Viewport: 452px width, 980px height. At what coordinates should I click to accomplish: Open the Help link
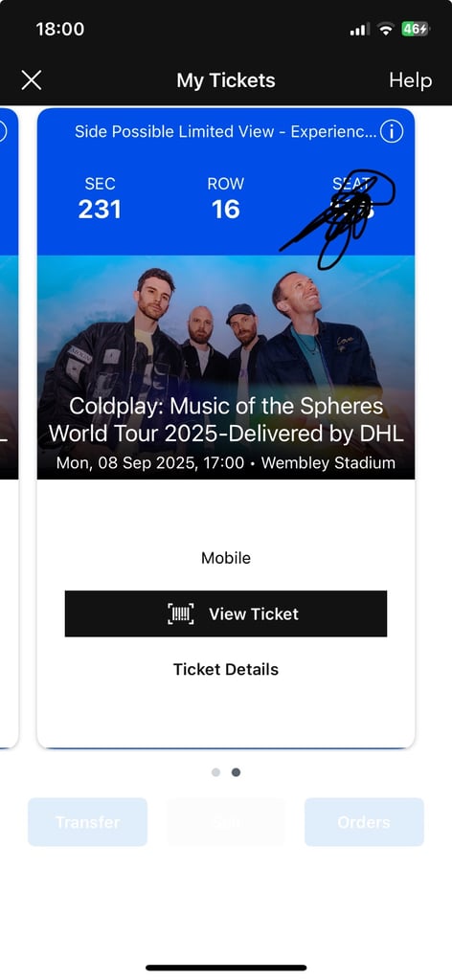(410, 80)
